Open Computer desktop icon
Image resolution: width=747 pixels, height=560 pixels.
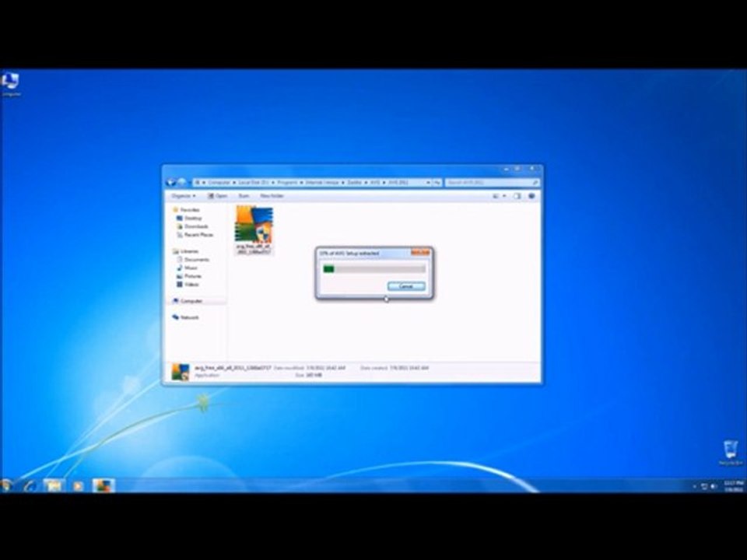(x=10, y=84)
